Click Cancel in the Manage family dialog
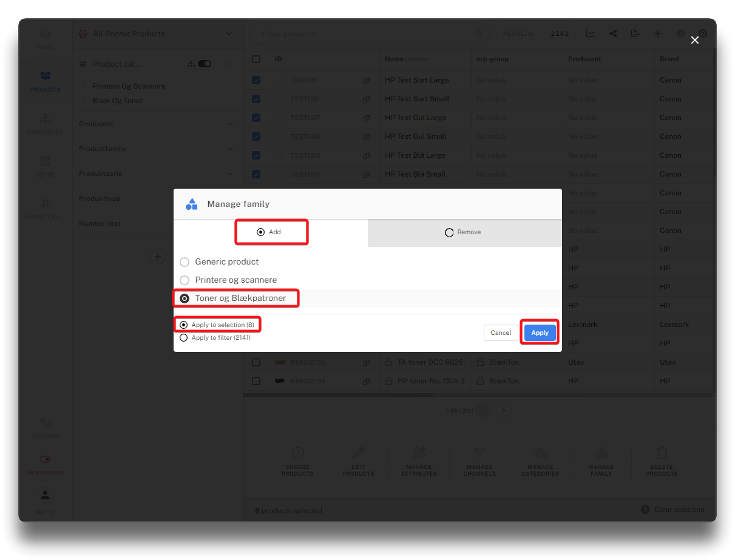This screenshot has width=735, height=560. pyautogui.click(x=501, y=332)
